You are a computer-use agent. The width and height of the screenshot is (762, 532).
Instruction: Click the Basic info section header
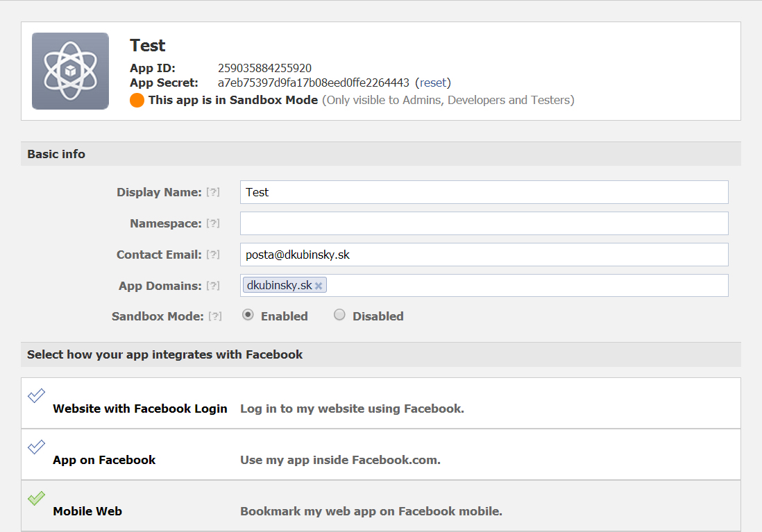(381, 154)
